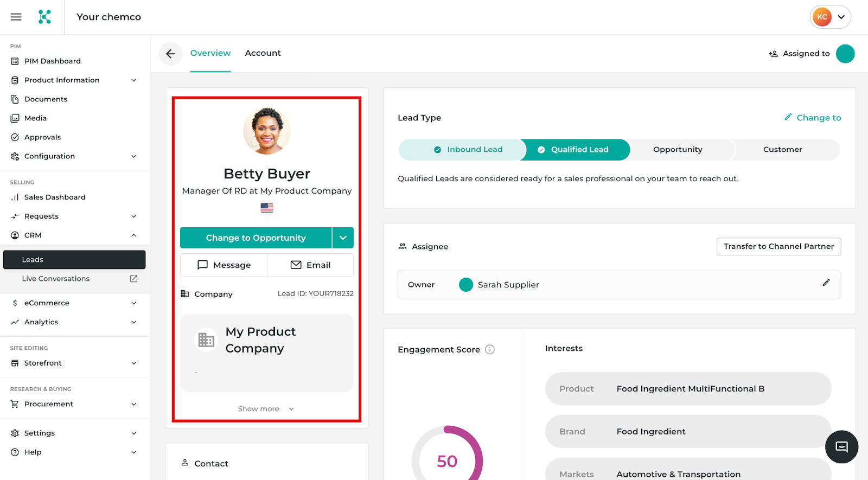Click the edit pencil for Owner

(826, 283)
